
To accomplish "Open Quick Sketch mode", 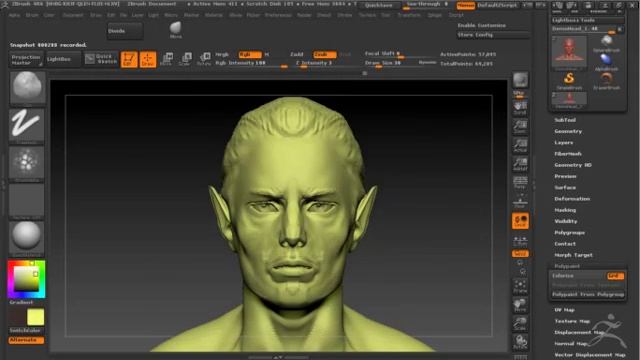I will coord(101,59).
